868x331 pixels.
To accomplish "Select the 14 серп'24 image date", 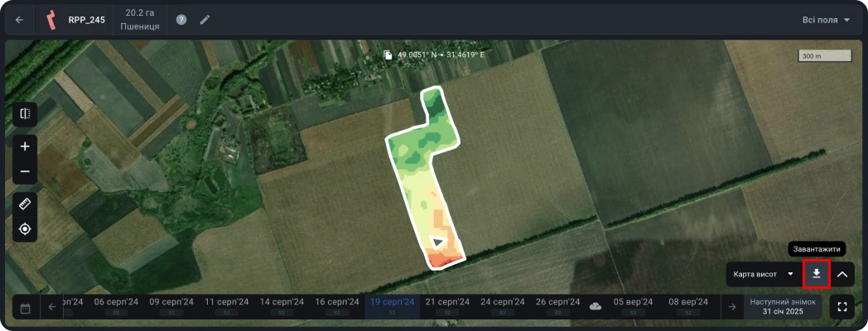I will pyautogui.click(x=282, y=306).
